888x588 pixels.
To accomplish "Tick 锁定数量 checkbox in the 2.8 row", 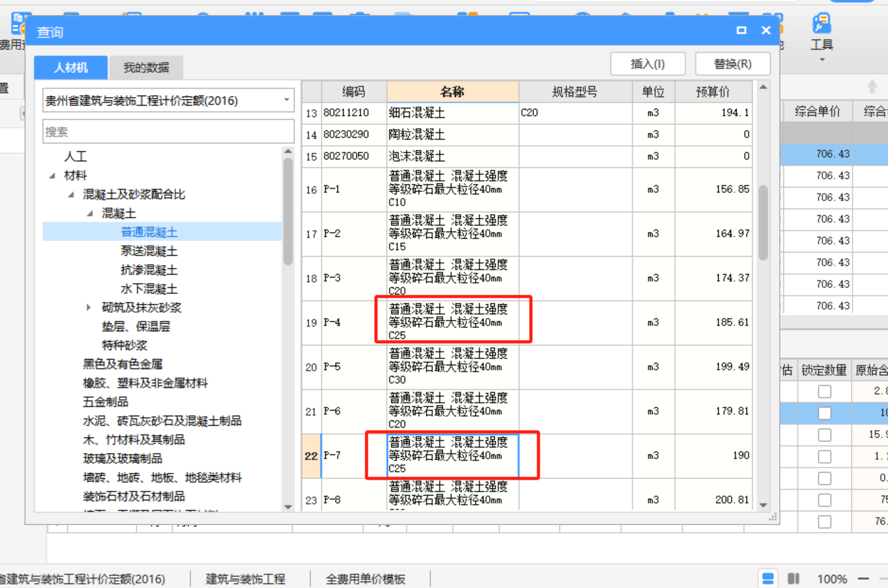I will point(824,392).
